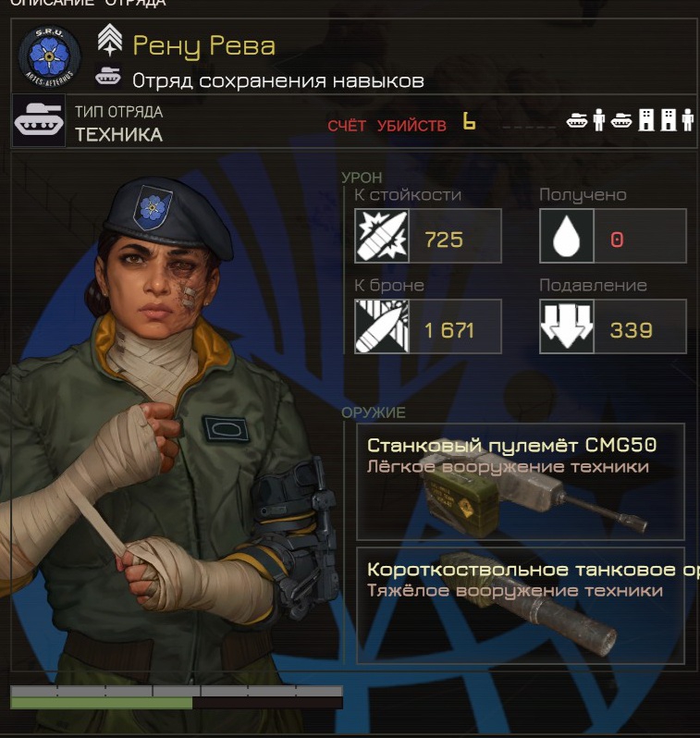
Task: Open the short-barrel tank gun weapon card
Action: pyautogui.click(x=521, y=605)
